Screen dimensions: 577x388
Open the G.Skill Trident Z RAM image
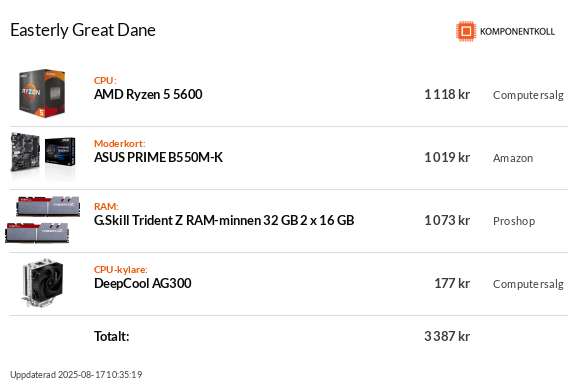[43, 219]
